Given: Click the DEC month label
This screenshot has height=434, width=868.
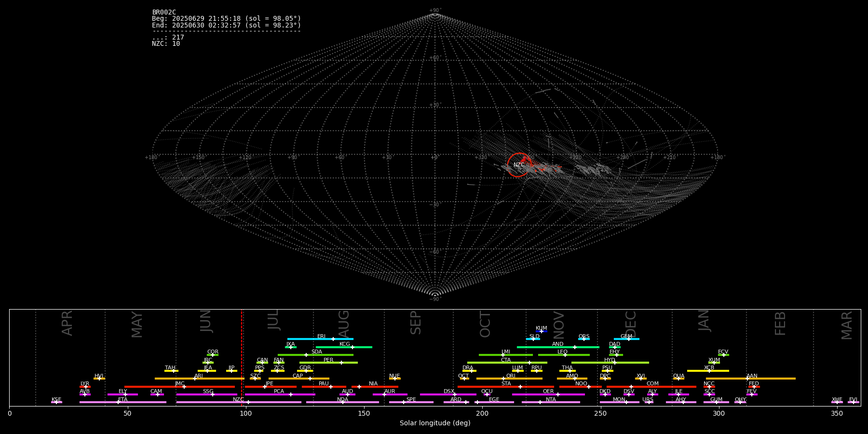Looking at the screenshot, I should click(x=631, y=324).
